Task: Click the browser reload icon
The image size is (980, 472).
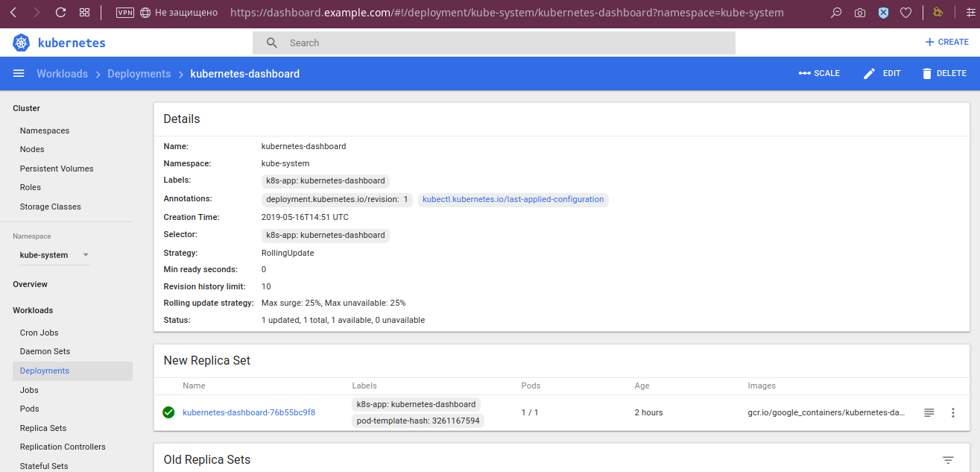Action: (61, 13)
